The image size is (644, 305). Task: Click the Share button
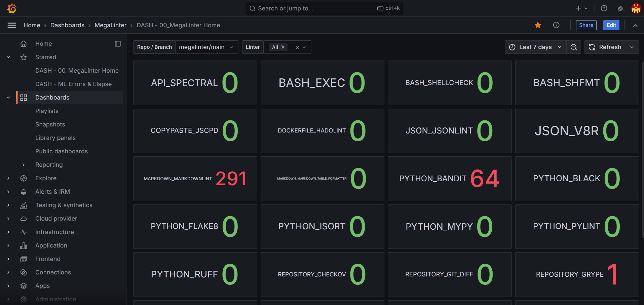[x=586, y=25]
